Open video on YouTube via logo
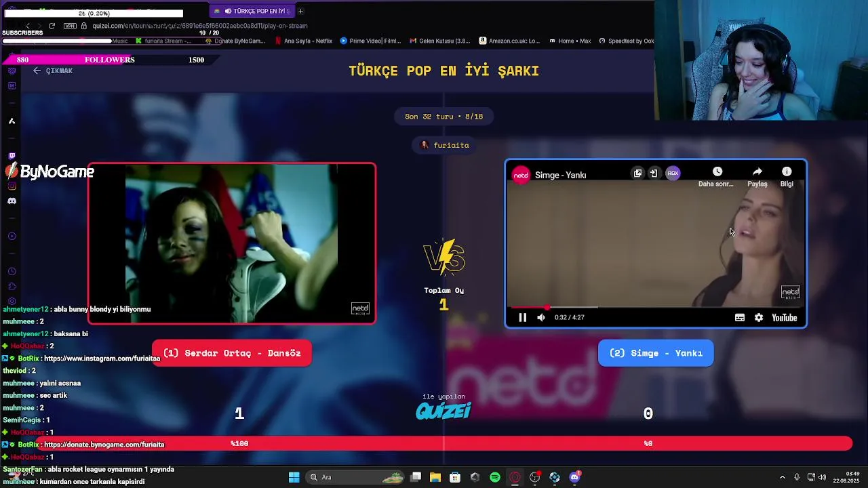 pyautogui.click(x=785, y=317)
